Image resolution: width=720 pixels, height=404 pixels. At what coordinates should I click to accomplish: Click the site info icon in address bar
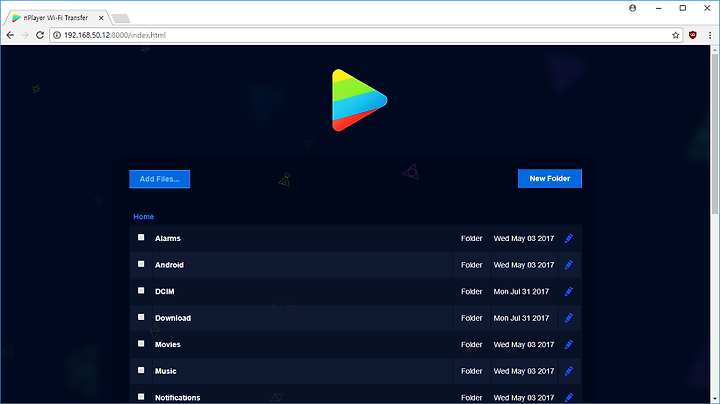(57, 35)
